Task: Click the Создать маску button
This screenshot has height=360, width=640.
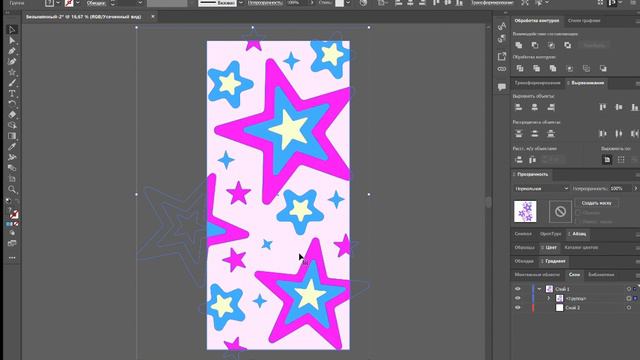Action: click(596, 203)
